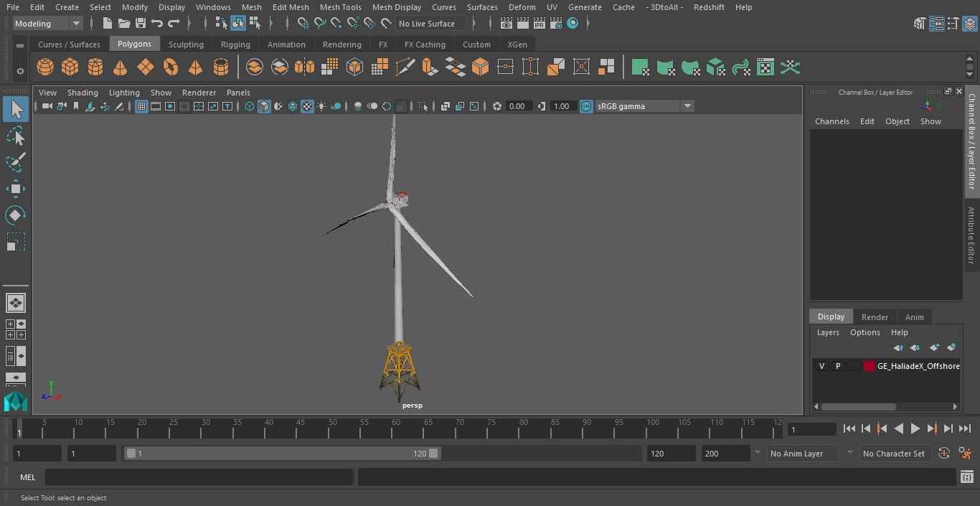Switch to the Rigging shelf tab
The width and height of the screenshot is (980, 506).
235,44
